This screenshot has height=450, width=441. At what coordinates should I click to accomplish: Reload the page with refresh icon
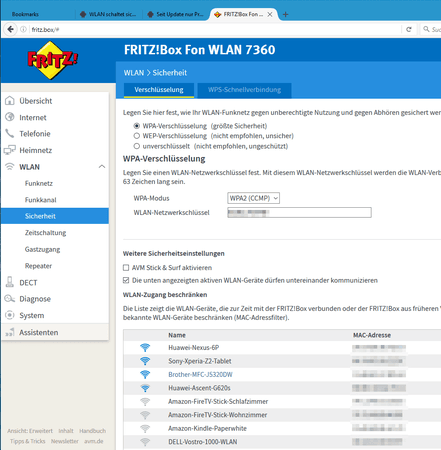coord(409,29)
